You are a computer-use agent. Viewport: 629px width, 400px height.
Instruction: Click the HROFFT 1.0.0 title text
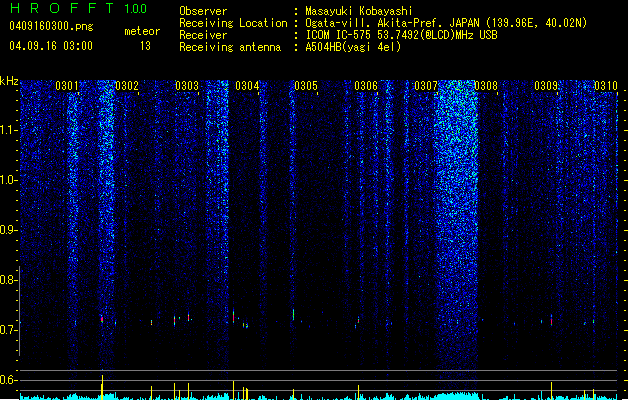click(x=78, y=8)
